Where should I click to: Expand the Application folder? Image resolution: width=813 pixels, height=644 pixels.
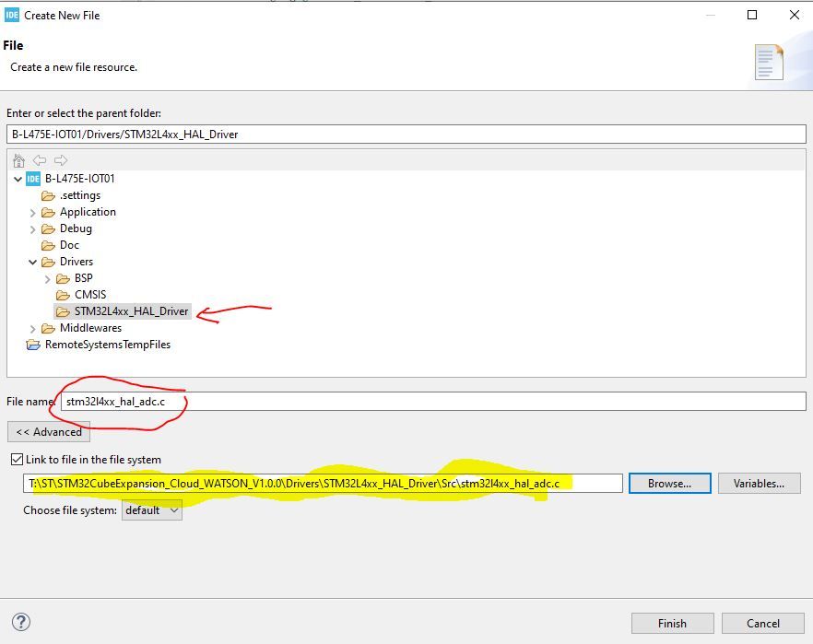click(x=32, y=213)
